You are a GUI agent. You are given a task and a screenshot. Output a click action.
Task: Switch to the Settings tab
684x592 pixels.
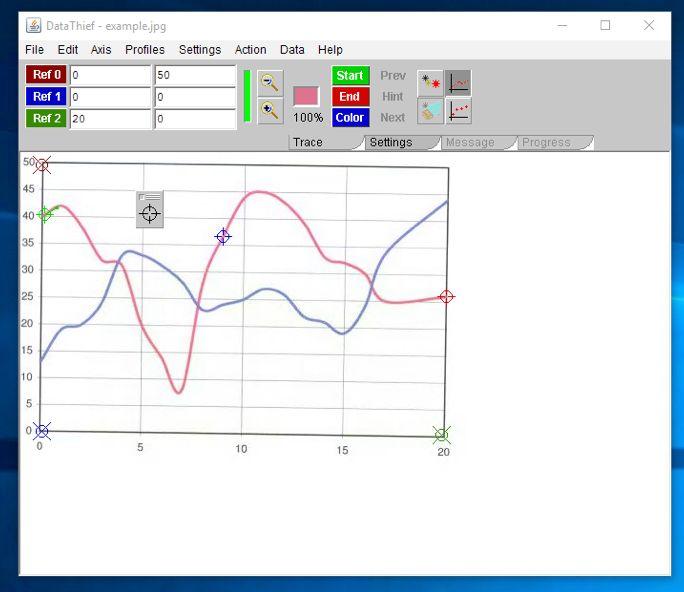coord(402,143)
